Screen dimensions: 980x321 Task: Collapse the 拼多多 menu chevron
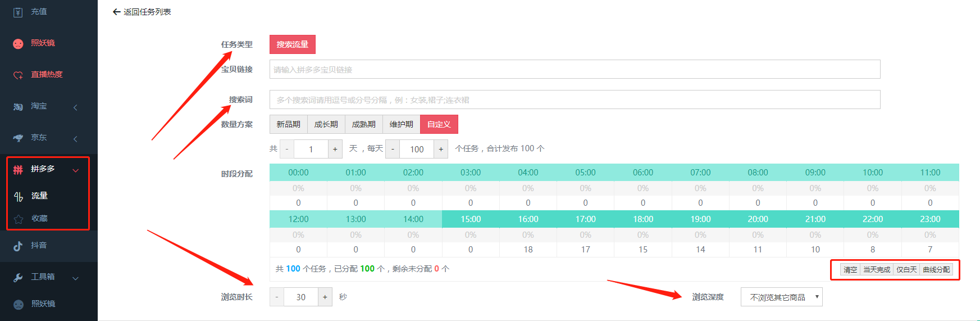75,170
